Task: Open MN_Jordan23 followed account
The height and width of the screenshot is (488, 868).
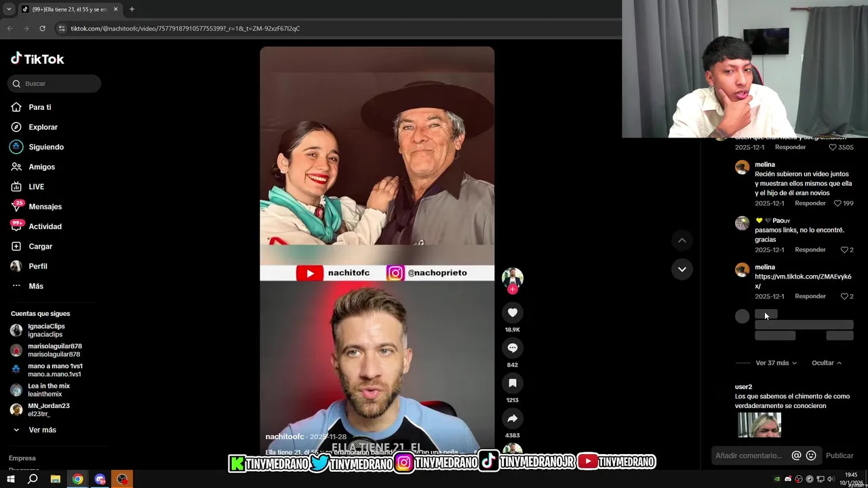Action: (x=48, y=409)
